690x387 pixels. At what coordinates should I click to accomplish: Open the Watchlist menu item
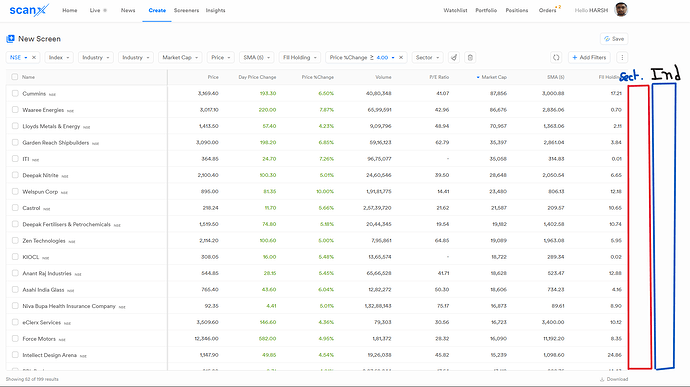[x=455, y=10]
